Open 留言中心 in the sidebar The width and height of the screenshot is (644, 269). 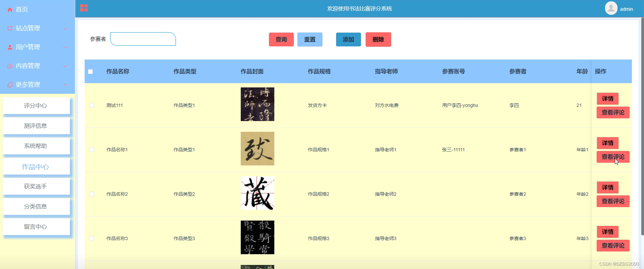[x=36, y=227]
